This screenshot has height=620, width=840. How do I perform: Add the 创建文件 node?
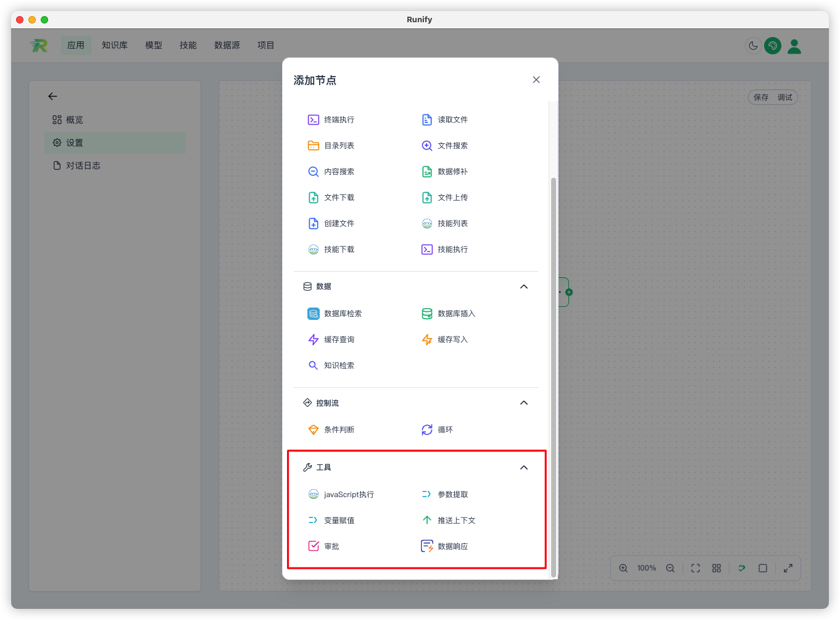click(331, 224)
